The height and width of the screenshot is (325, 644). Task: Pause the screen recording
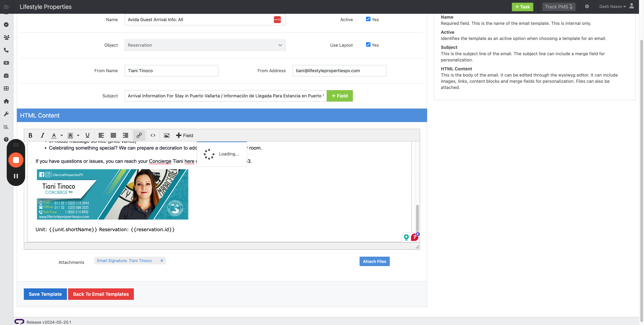point(16,176)
